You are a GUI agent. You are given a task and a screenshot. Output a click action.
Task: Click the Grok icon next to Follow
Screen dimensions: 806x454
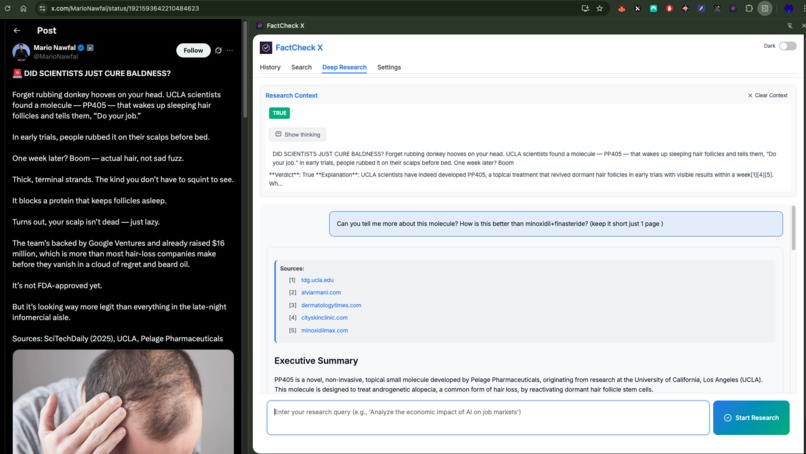click(x=218, y=50)
